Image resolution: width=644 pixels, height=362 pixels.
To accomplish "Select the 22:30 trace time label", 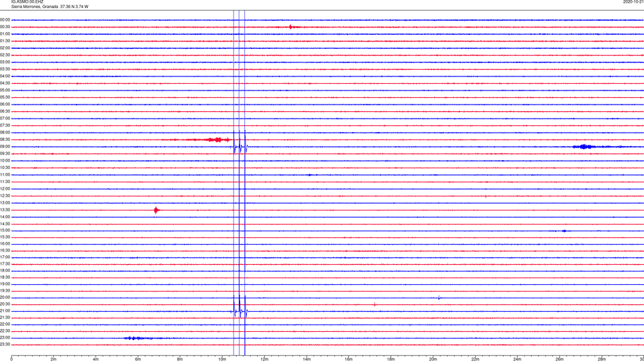I will (x=5, y=330).
